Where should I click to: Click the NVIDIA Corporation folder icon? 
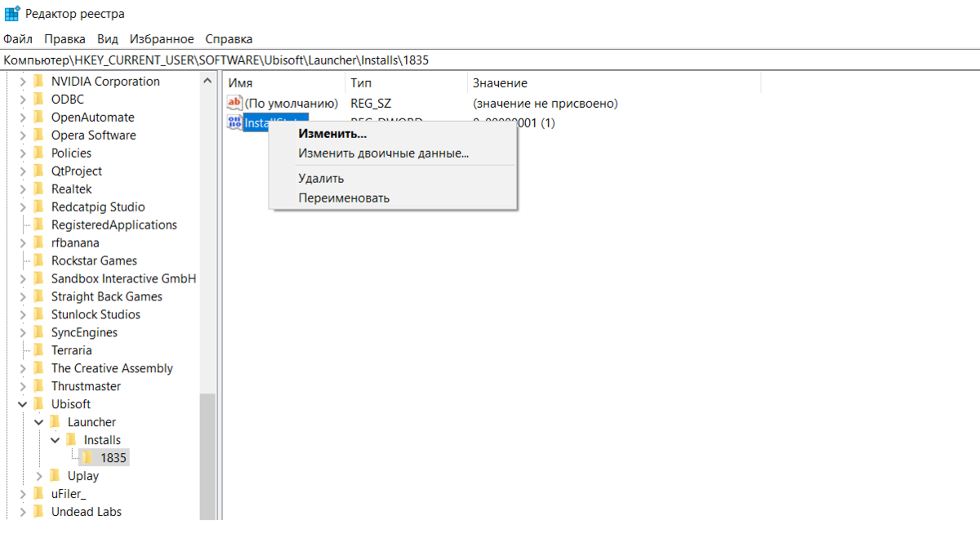click(39, 81)
